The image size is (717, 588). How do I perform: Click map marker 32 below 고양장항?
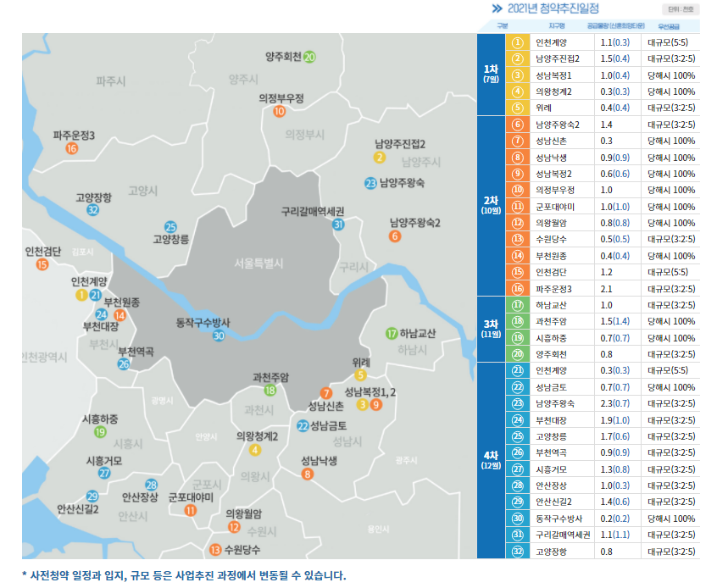click(x=93, y=210)
